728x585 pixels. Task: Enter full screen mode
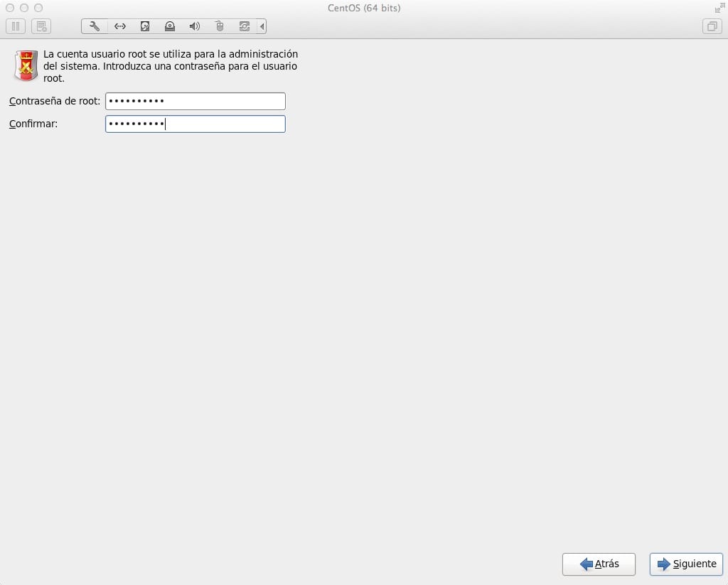719,8
